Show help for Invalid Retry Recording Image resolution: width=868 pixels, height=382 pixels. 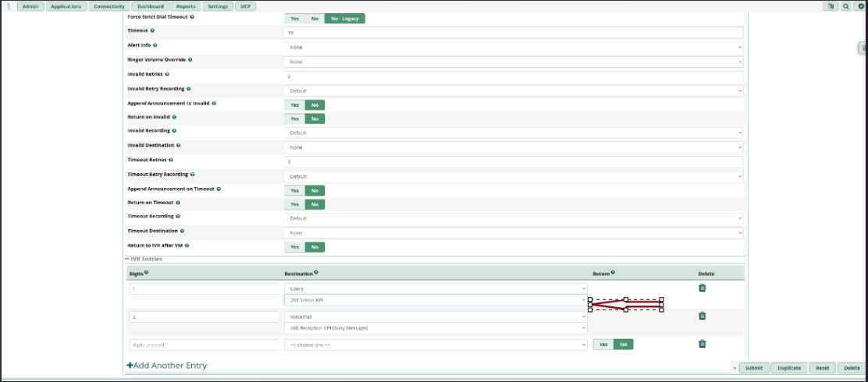(x=189, y=88)
